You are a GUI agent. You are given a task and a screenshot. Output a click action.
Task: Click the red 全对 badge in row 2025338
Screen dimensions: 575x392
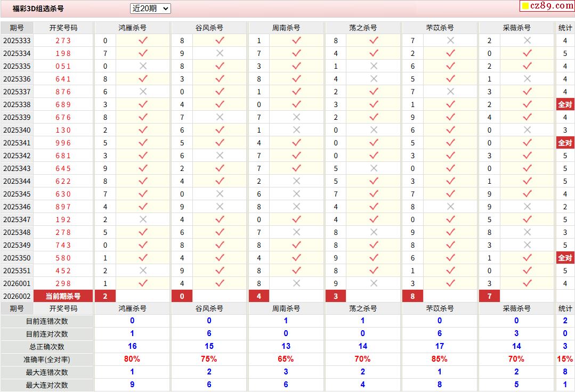[565, 104]
